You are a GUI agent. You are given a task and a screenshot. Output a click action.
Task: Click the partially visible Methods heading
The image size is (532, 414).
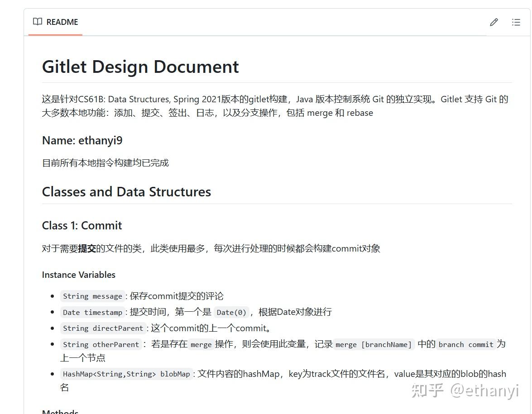pos(60,412)
